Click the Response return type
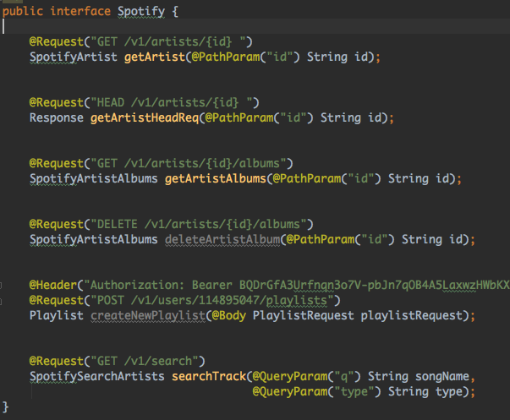Screen dimensions: 510x420 click(57, 118)
